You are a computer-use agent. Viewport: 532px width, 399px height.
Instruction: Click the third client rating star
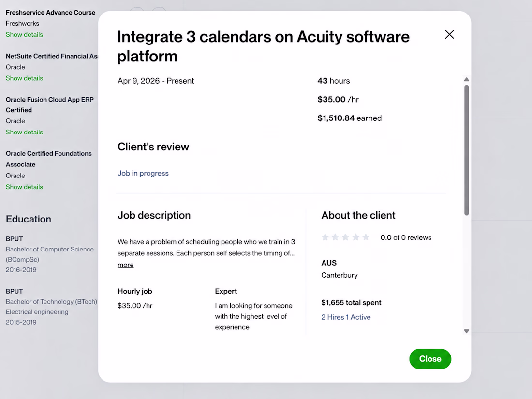pos(345,237)
